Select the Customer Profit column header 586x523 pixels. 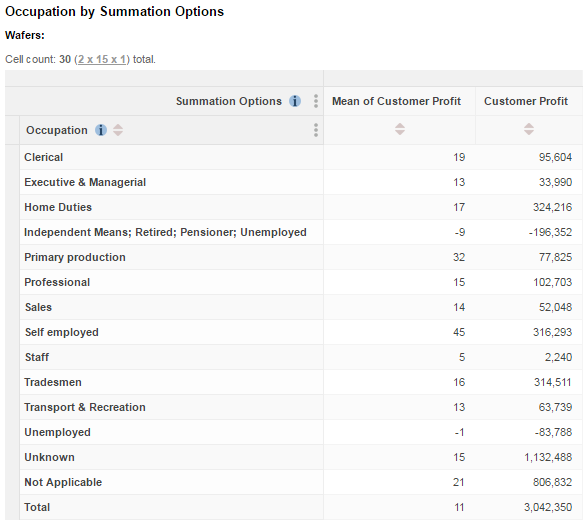pos(526,101)
